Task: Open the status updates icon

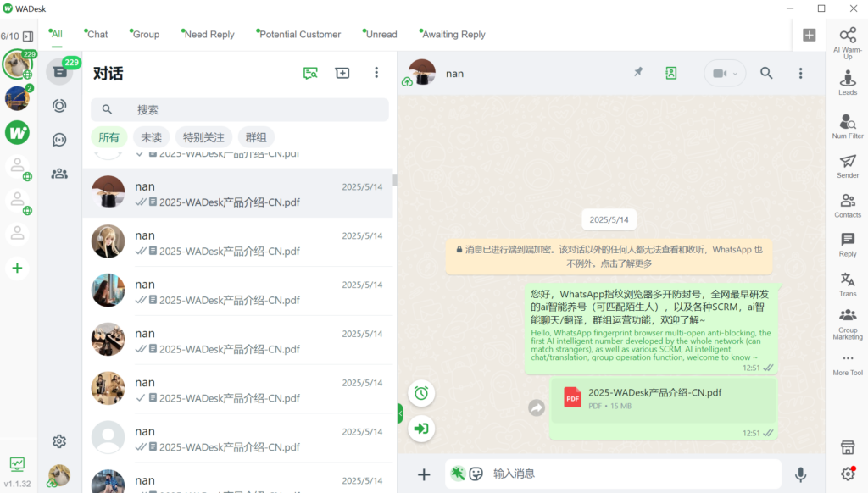Action: pos(59,106)
